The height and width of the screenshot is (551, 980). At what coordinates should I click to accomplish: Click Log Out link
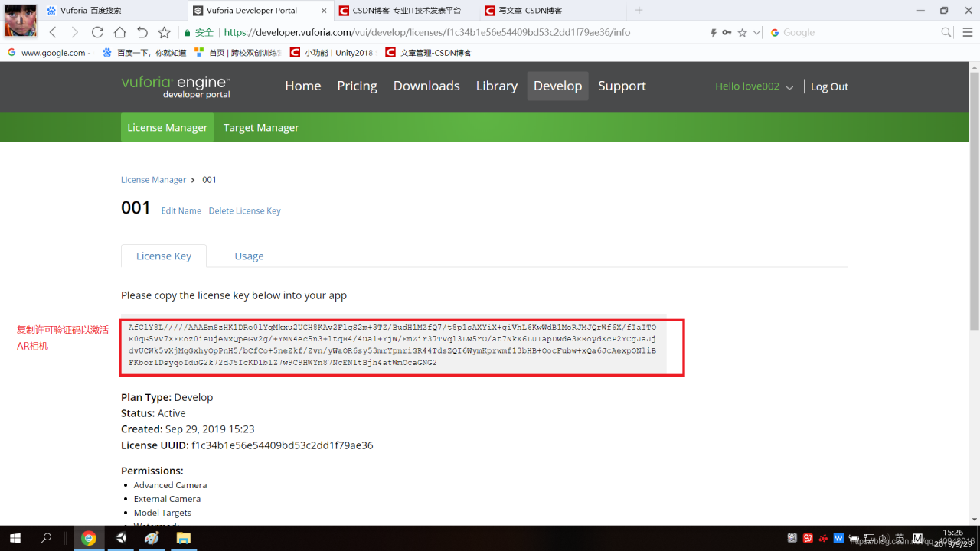click(829, 86)
